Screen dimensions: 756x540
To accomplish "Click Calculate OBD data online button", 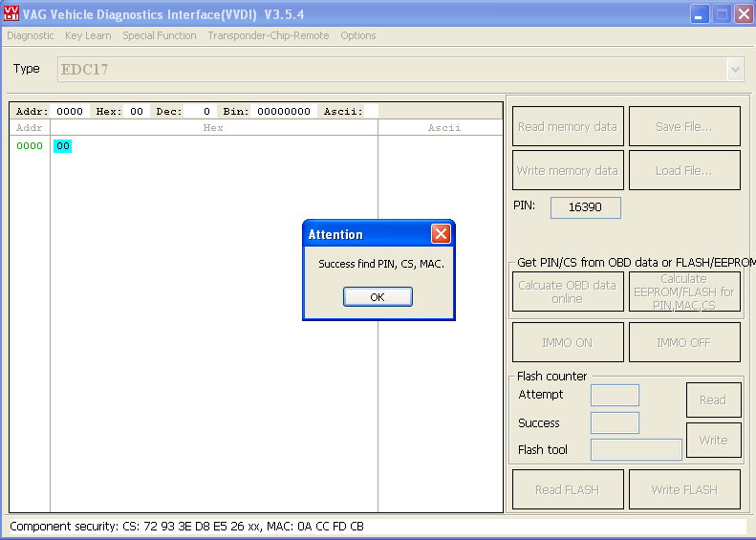I will pyautogui.click(x=568, y=292).
